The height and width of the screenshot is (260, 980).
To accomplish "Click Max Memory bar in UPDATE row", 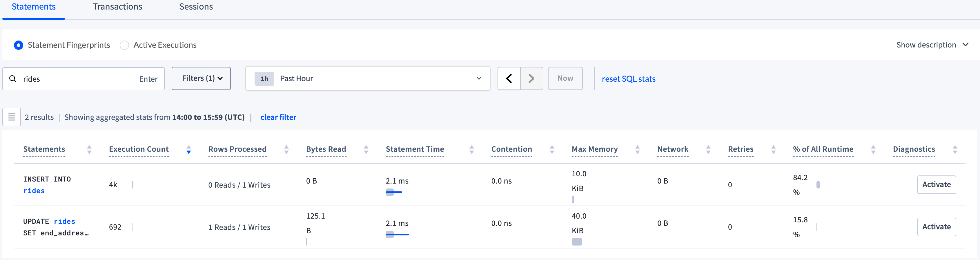I will pyautogui.click(x=577, y=242).
